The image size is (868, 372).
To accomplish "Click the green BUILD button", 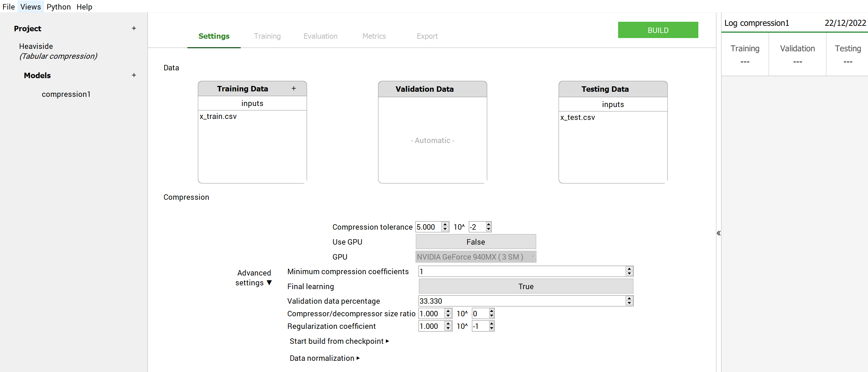I will tap(658, 30).
